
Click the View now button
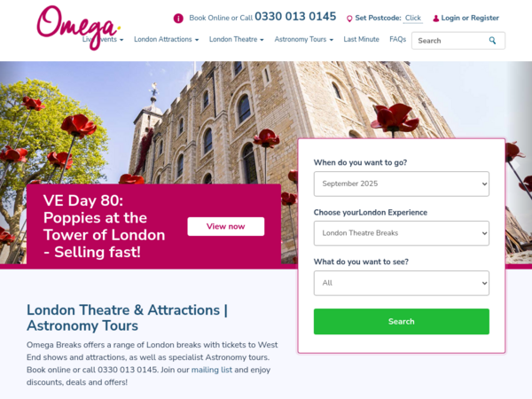[x=225, y=226]
